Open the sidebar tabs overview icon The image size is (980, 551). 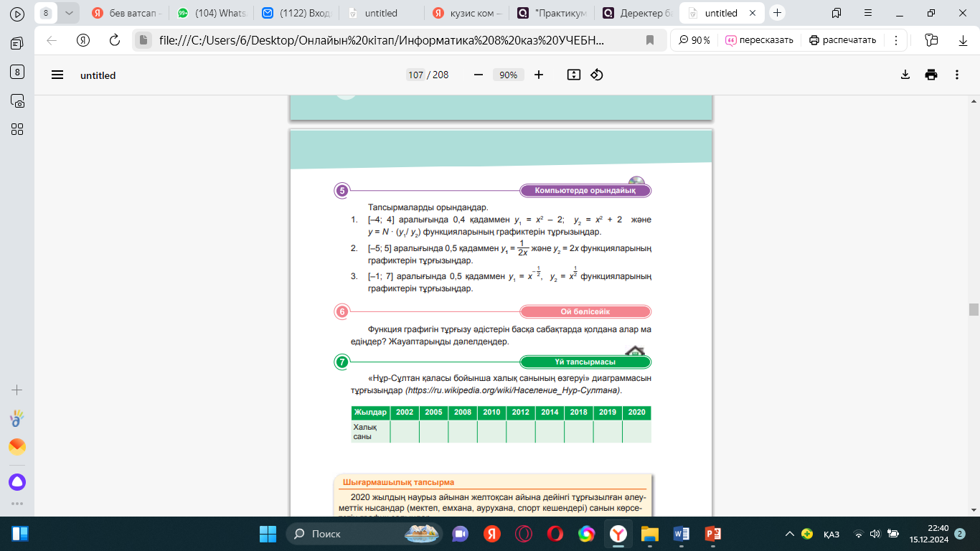(17, 43)
